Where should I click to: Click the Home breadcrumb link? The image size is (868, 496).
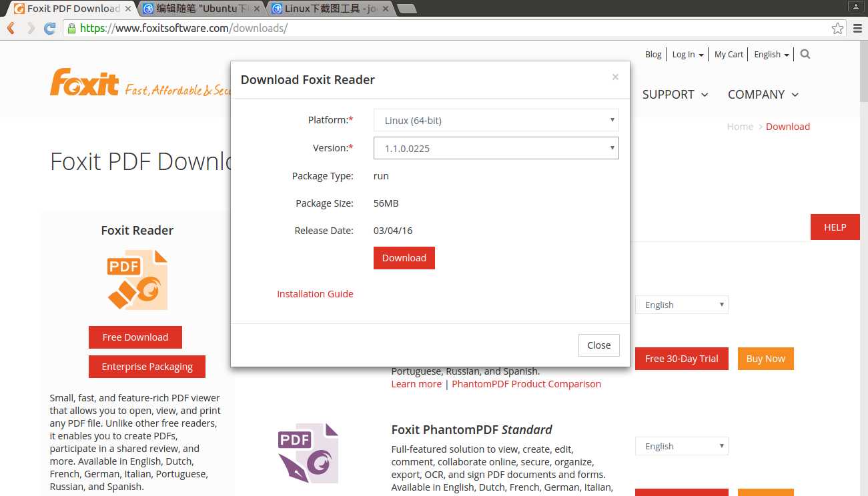pyautogui.click(x=740, y=127)
